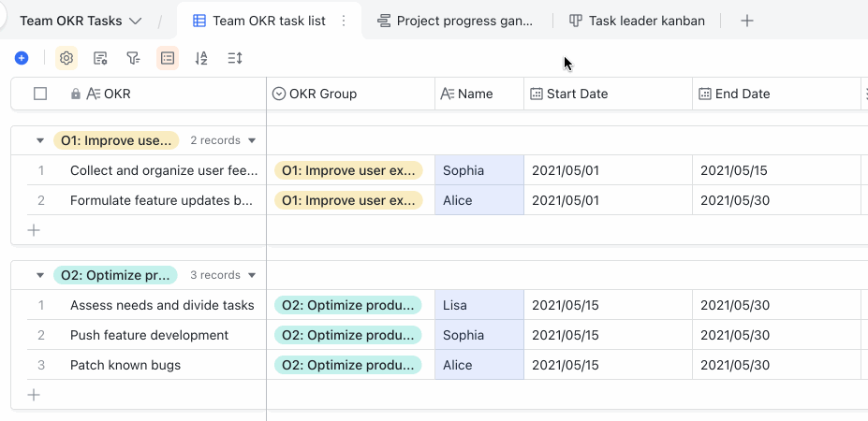Click the gantt icon on Project progress tab
This screenshot has width=868, height=421.
tap(384, 21)
